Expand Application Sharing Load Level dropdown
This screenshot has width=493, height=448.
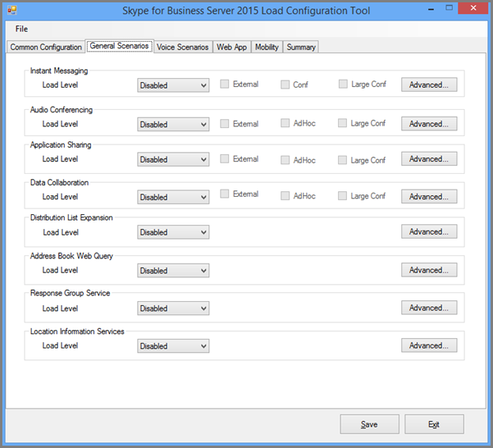(x=173, y=160)
